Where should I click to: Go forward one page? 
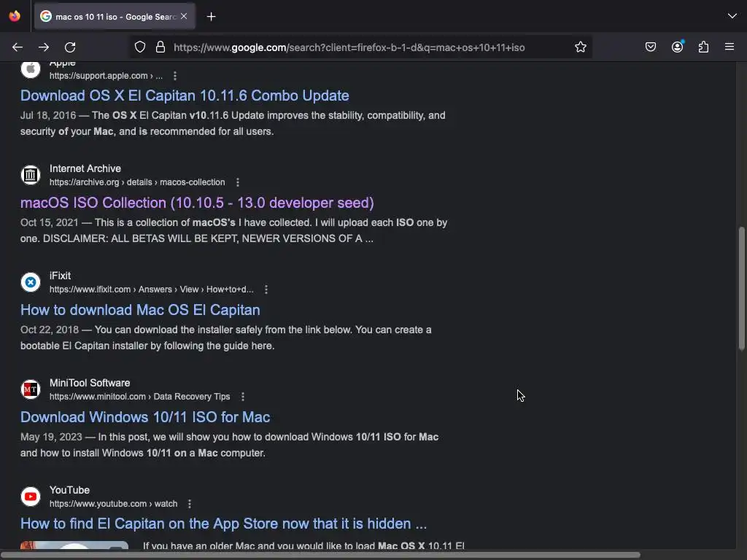point(44,47)
